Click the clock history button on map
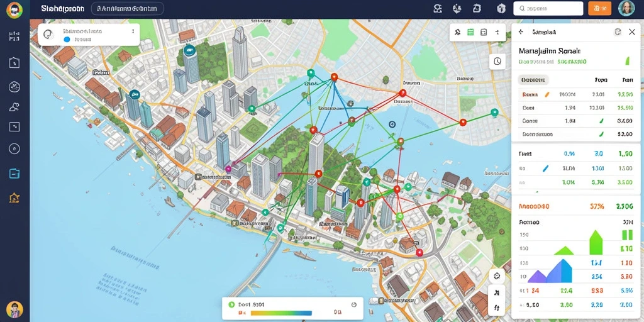The width and height of the screenshot is (644, 322). (x=497, y=61)
